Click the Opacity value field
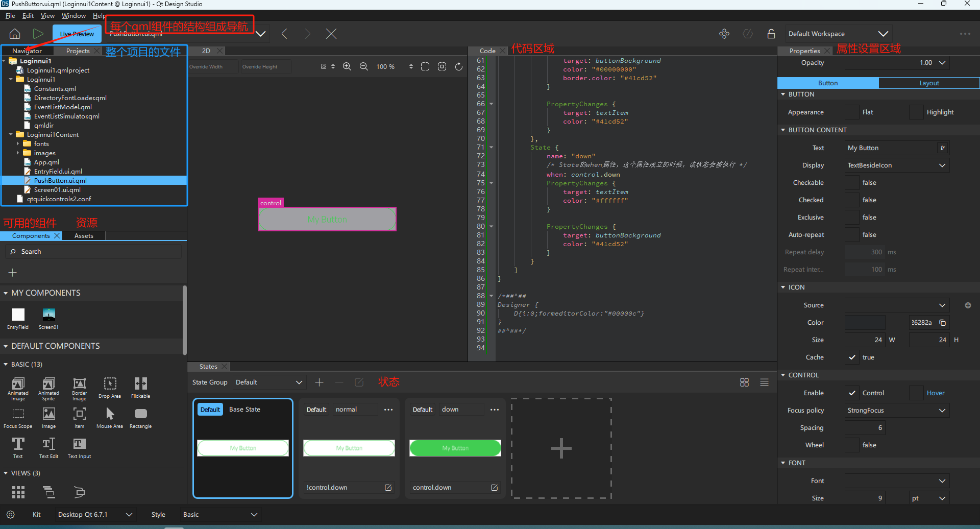This screenshot has height=529, width=980. [897, 63]
